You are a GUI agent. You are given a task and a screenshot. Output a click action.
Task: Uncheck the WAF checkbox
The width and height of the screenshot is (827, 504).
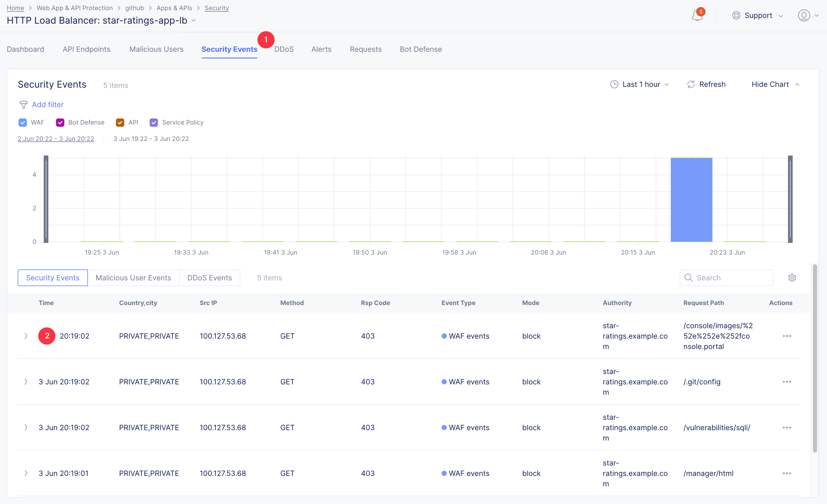[22, 122]
